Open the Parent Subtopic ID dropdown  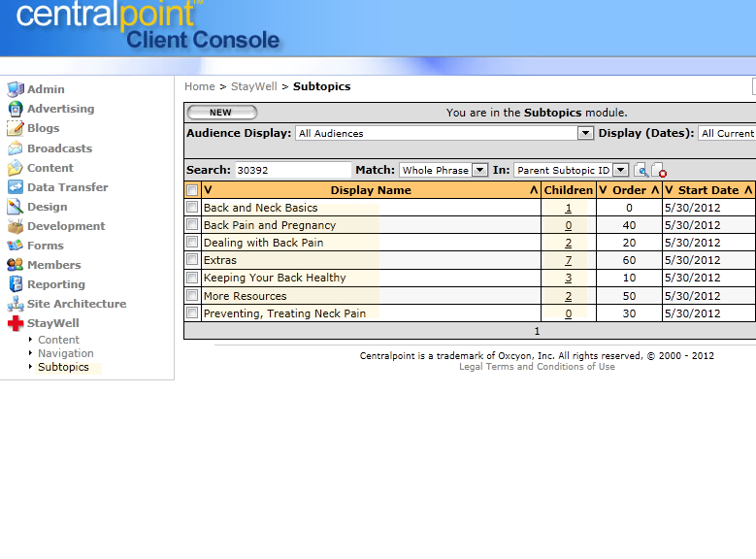pos(620,170)
